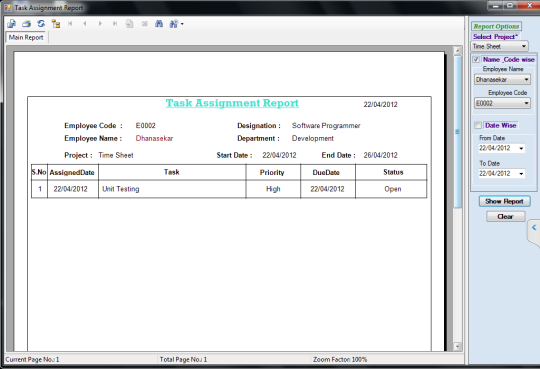The width and height of the screenshot is (540, 369).
Task: Click the End Date 26/04/2012 value
Action: [x=380, y=155]
